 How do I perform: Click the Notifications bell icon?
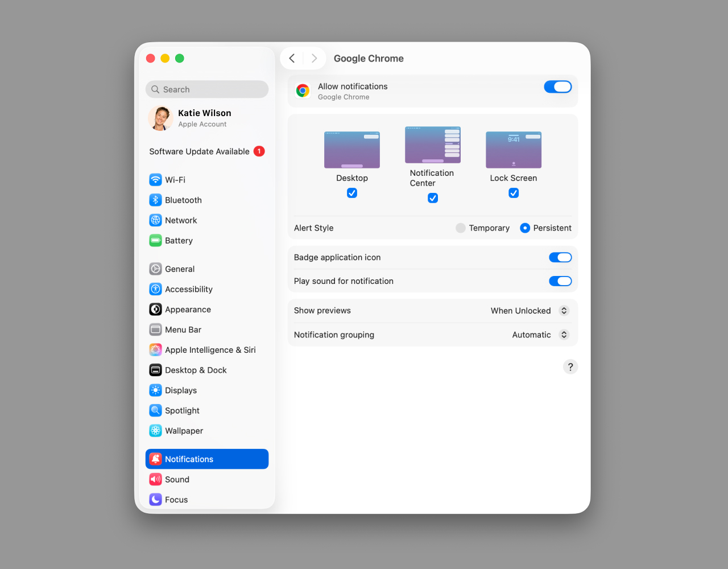pos(155,459)
